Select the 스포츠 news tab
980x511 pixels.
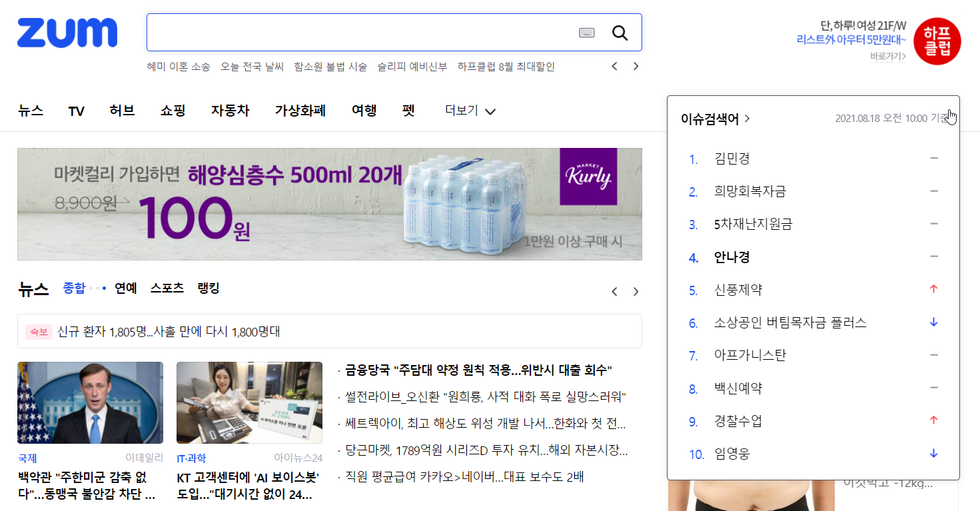[x=167, y=288]
